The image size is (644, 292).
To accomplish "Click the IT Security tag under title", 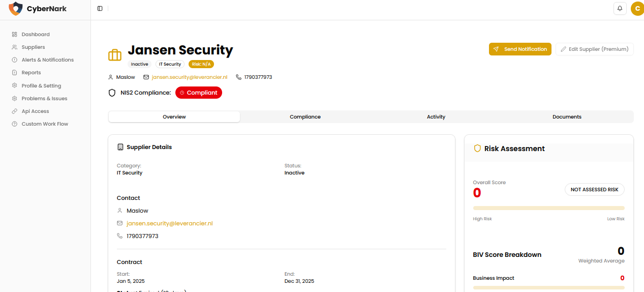I will [170, 64].
